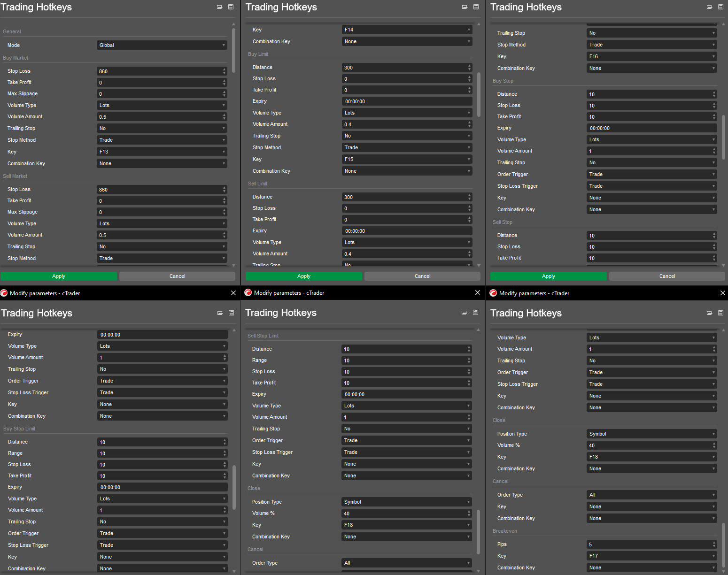Click the cTrader logo in the bottom-left title bar
Image resolution: width=728 pixels, height=575 pixels.
pos(4,292)
